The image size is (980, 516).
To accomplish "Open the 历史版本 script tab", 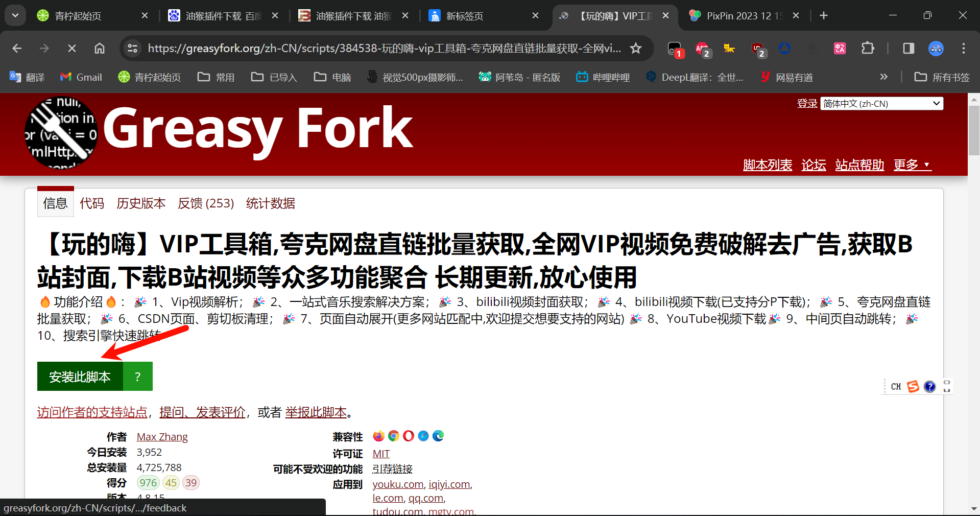I will pos(141,203).
